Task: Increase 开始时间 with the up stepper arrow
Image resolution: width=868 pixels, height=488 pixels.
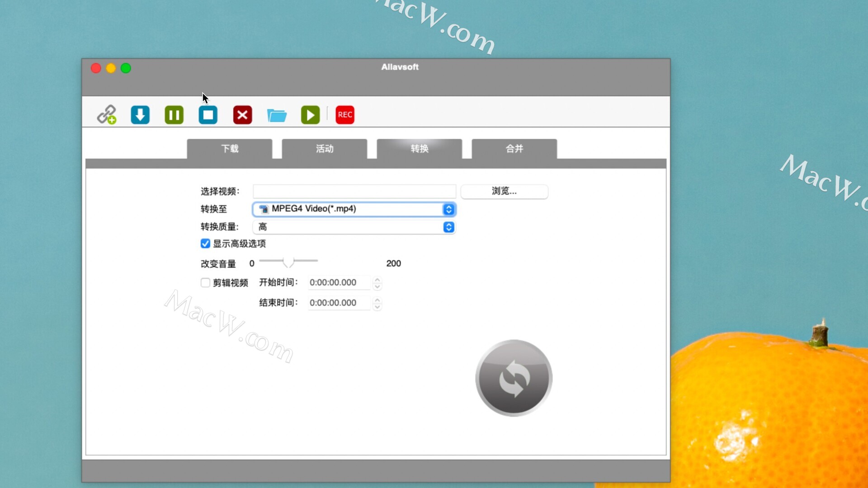Action: 377,279
